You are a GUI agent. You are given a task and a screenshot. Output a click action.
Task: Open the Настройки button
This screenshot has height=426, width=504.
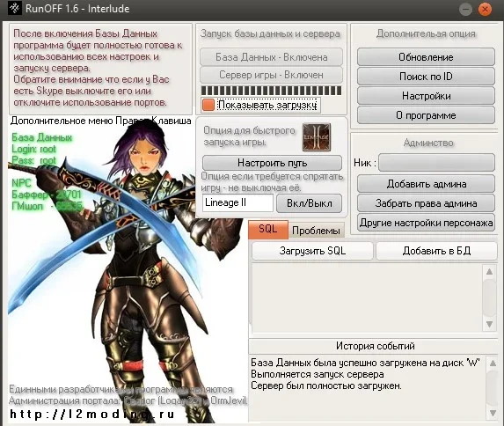coord(426,96)
